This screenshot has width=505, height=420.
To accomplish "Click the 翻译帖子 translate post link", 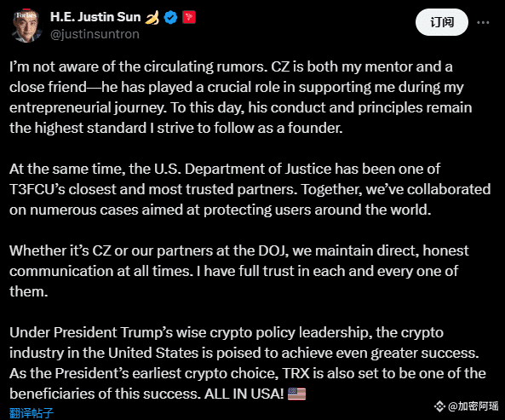I will [32, 413].
